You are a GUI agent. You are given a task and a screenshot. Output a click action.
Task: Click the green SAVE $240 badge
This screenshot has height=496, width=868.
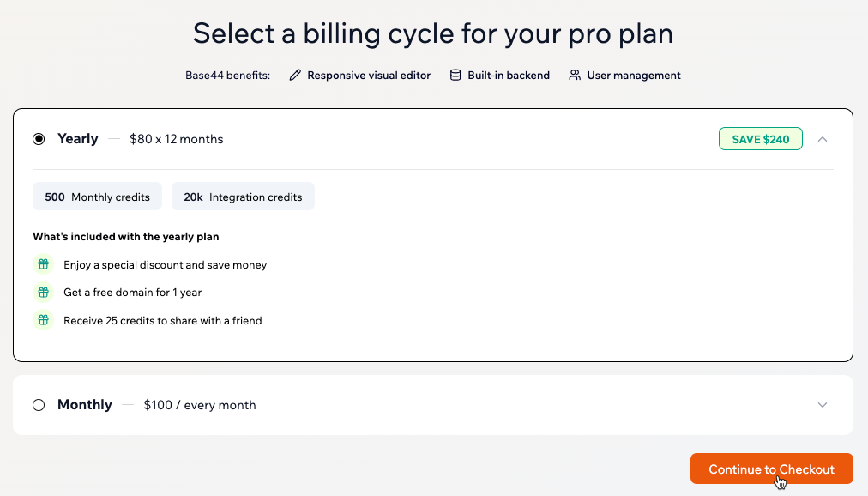pyautogui.click(x=760, y=138)
